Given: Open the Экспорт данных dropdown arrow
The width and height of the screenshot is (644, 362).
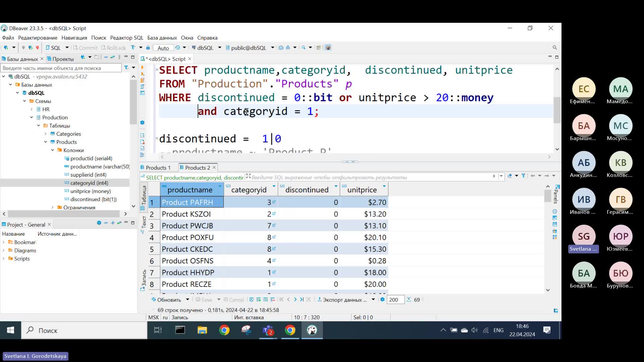Looking at the screenshot, I should (373, 300).
